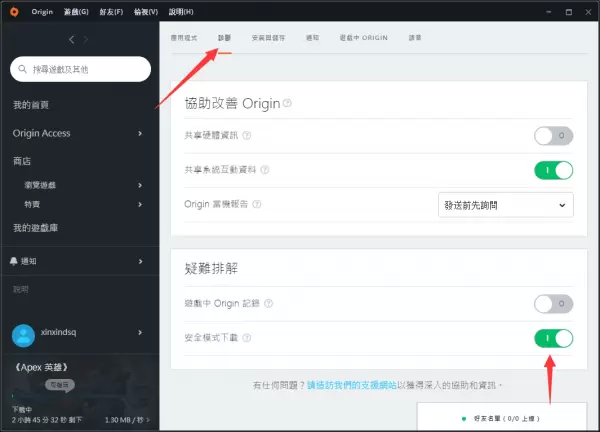Image resolution: width=600 pixels, height=432 pixels.
Task: Switch to the 語音 settings tab
Action: (415, 37)
